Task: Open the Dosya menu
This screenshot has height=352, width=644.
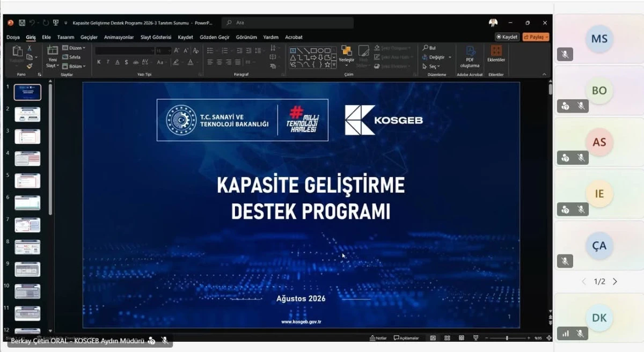Action: [x=13, y=37]
